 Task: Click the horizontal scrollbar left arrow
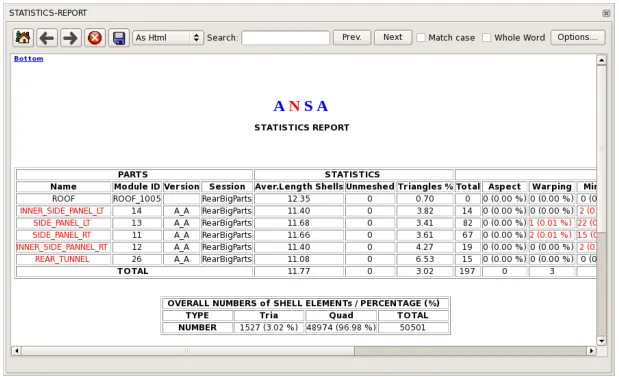pyautogui.click(x=17, y=351)
